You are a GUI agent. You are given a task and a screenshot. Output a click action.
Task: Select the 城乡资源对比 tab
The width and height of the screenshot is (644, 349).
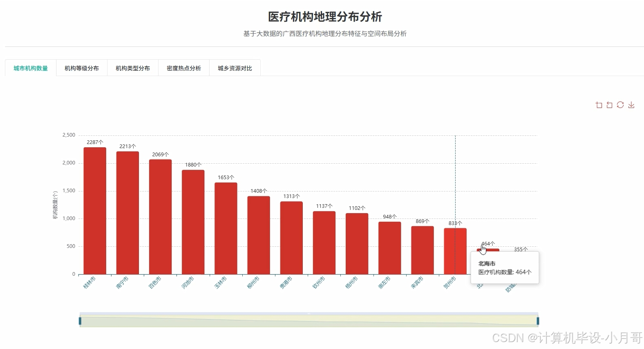point(235,68)
